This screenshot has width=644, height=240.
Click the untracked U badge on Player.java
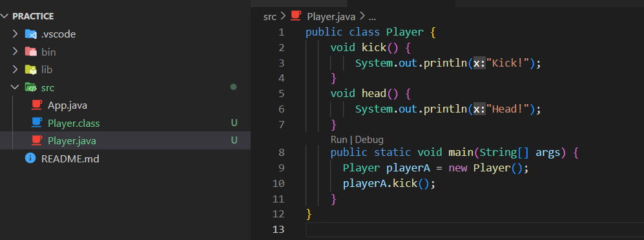coord(234,140)
